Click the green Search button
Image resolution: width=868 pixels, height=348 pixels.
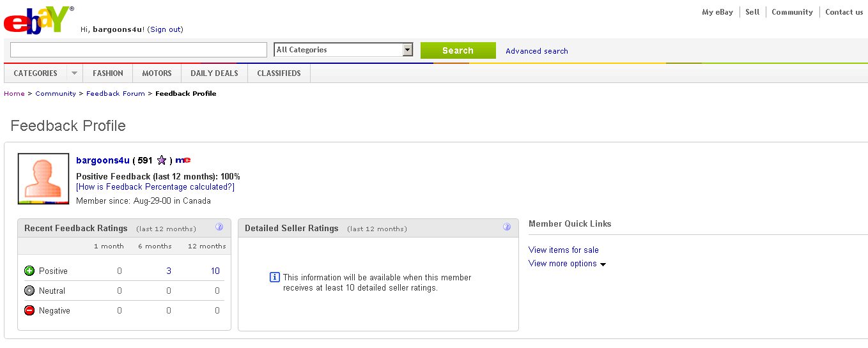coord(458,50)
